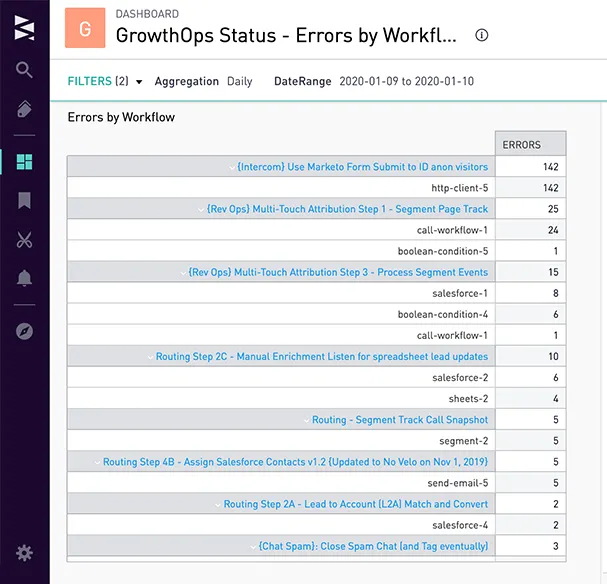Open Multi-Touch Attribution Step 3 workflow link

coord(338,272)
